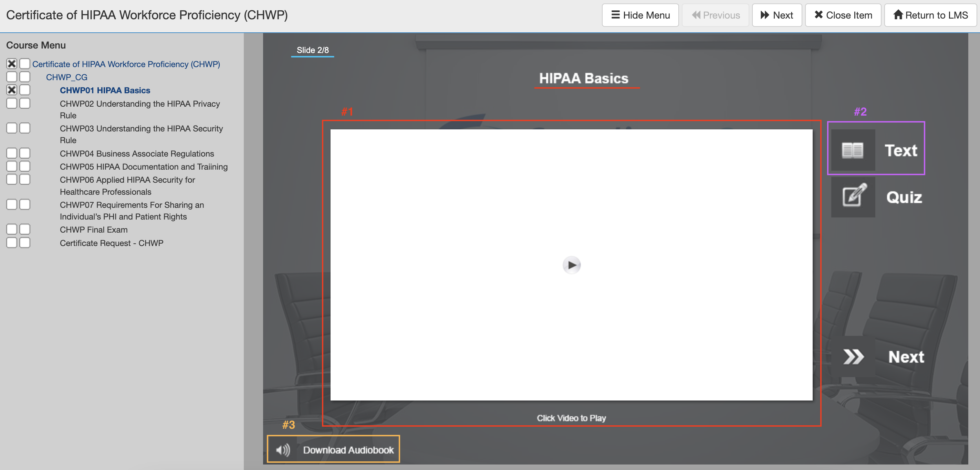The width and height of the screenshot is (980, 470).
Task: Toggle second checkbox of CHWP03 row
Action: 25,128
